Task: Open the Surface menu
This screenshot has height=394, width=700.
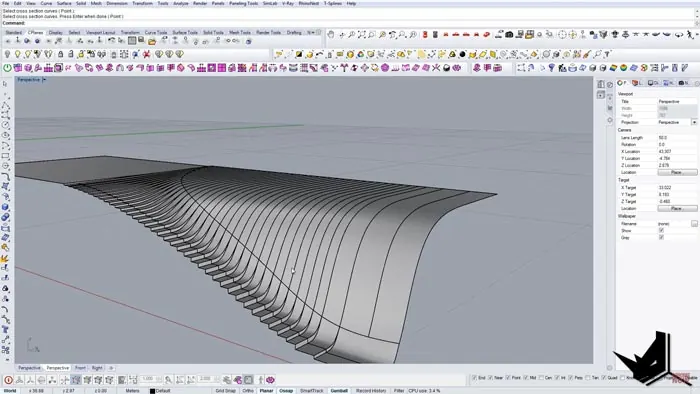Action: pyautogui.click(x=64, y=4)
